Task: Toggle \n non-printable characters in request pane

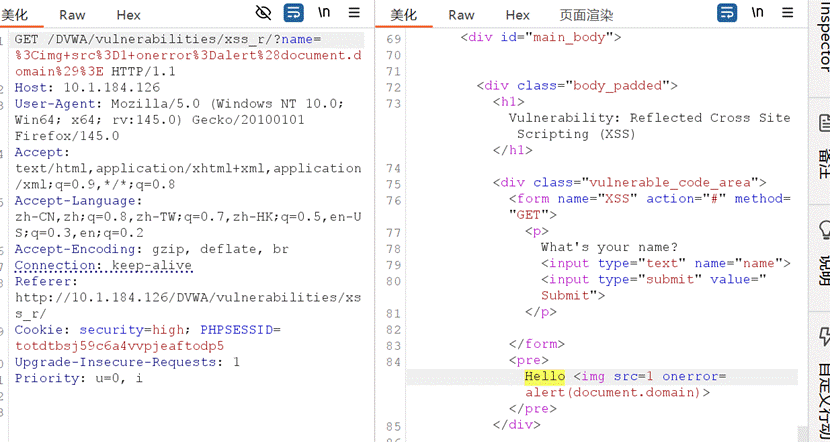Action: click(x=324, y=13)
